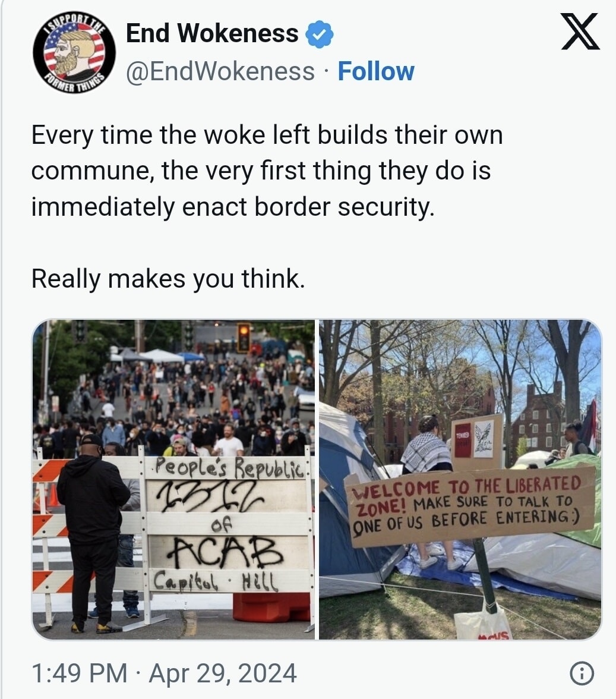616x699 pixels.
Task: Click the End Wokeness profile avatar
Action: point(74,52)
